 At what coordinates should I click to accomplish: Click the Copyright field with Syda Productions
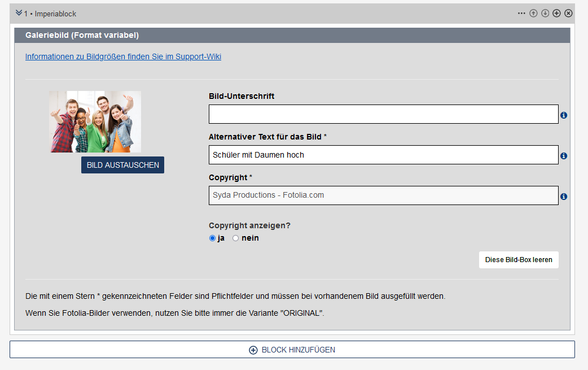(383, 195)
